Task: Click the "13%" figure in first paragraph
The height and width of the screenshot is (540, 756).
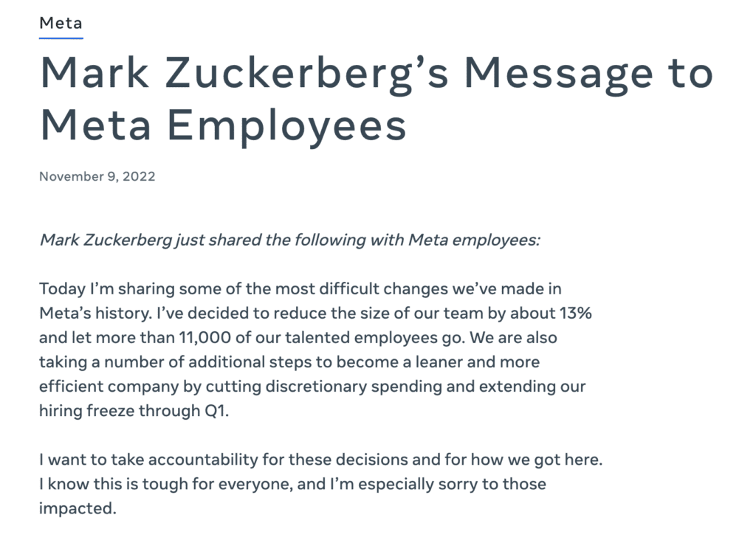Action: tap(576, 313)
